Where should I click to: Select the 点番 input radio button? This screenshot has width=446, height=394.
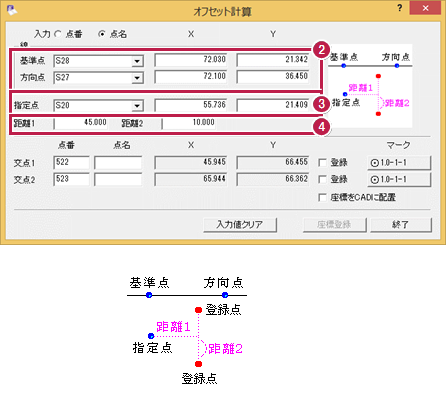tap(58, 34)
